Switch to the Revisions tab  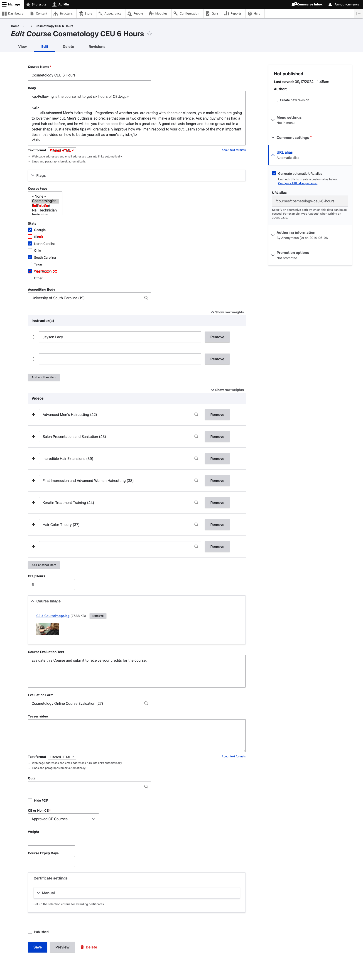(97, 47)
